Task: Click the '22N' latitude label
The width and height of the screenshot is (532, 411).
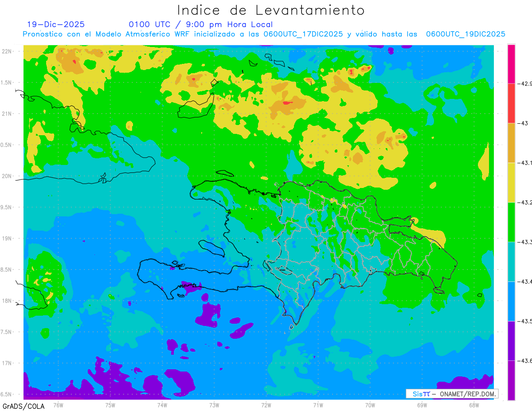Action: pyautogui.click(x=7, y=51)
